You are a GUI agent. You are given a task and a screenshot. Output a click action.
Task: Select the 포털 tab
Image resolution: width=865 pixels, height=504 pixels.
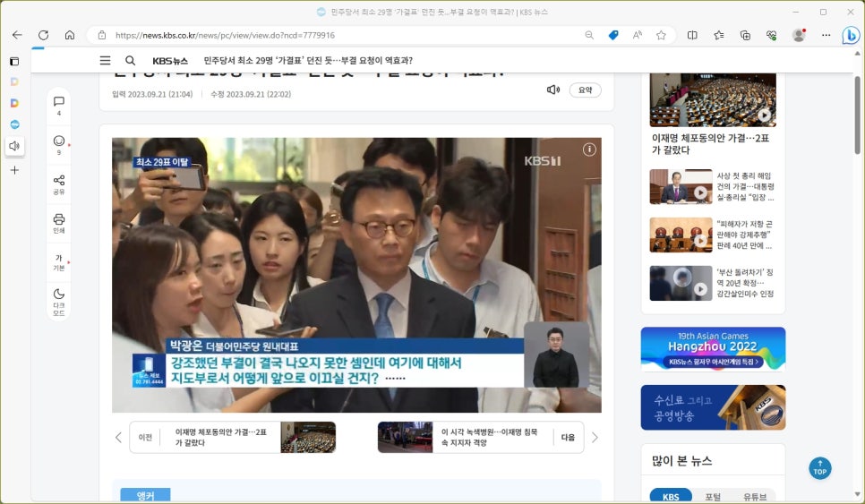(x=713, y=496)
